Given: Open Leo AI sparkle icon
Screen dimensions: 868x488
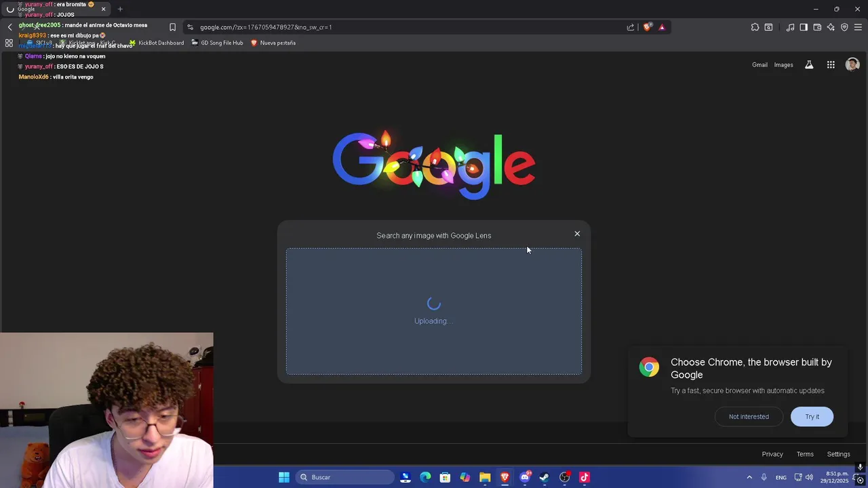Looking at the screenshot, I should click(831, 27).
